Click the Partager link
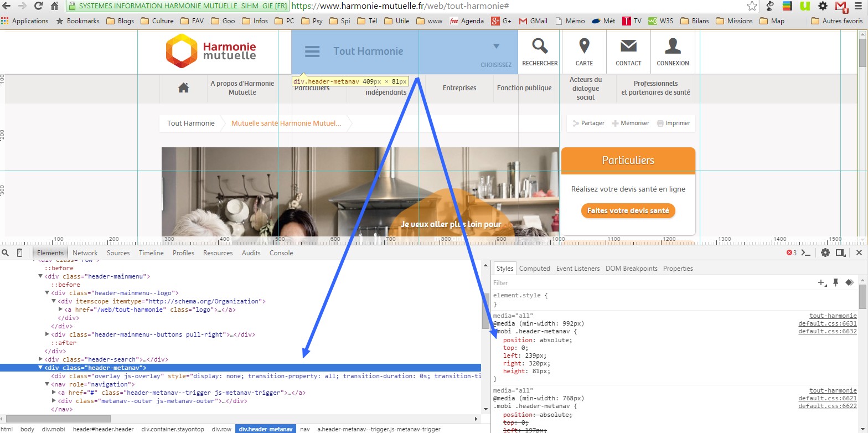868x433 pixels. pos(588,123)
